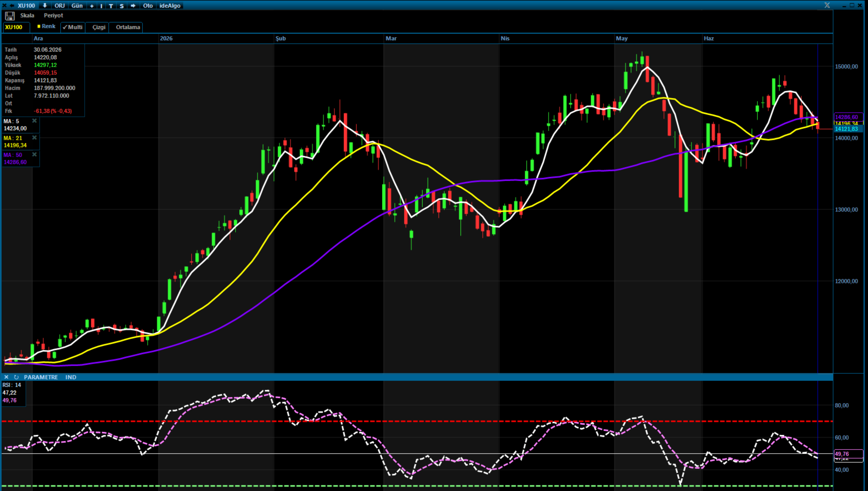Click the plus icon in top toolbar
This screenshot has width=868, height=491.
coord(92,6)
